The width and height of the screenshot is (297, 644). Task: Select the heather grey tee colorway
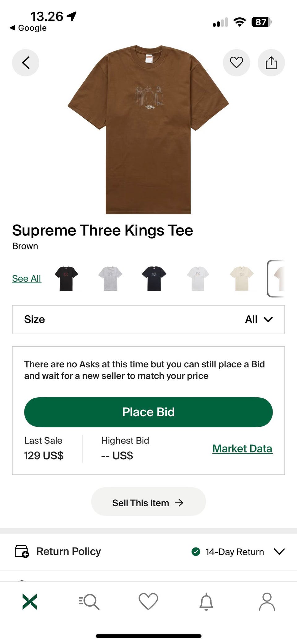point(110,279)
